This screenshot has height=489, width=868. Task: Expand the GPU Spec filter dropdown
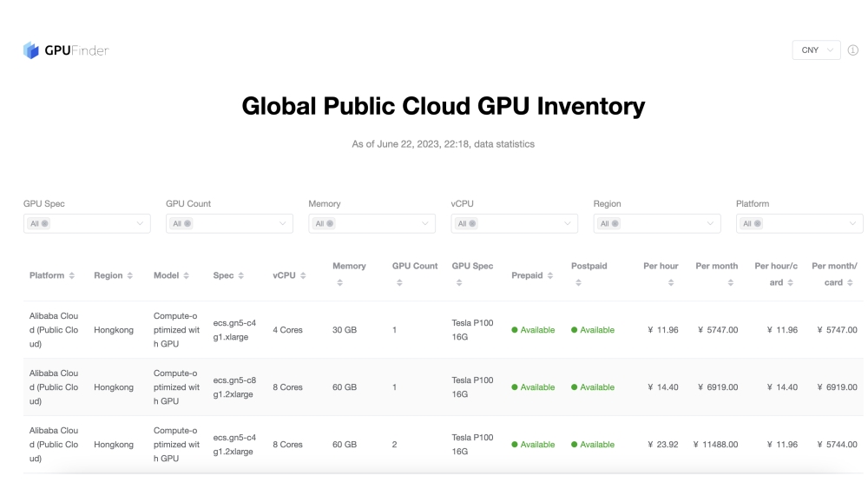pyautogui.click(x=87, y=224)
